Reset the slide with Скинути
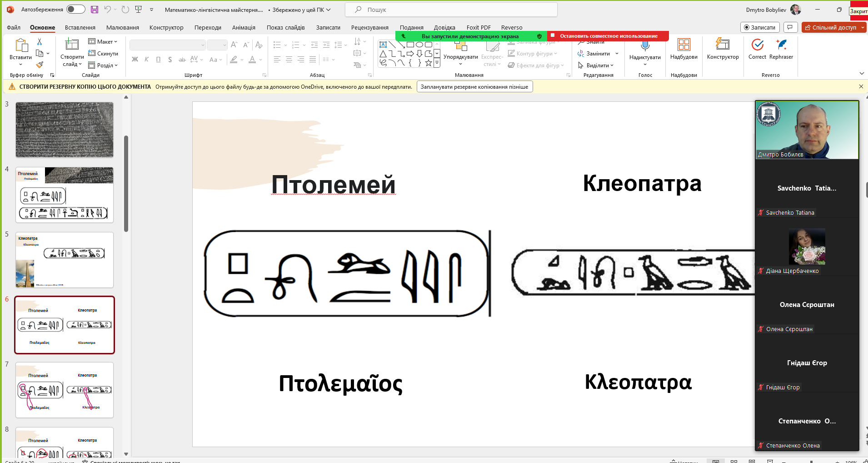 (103, 53)
